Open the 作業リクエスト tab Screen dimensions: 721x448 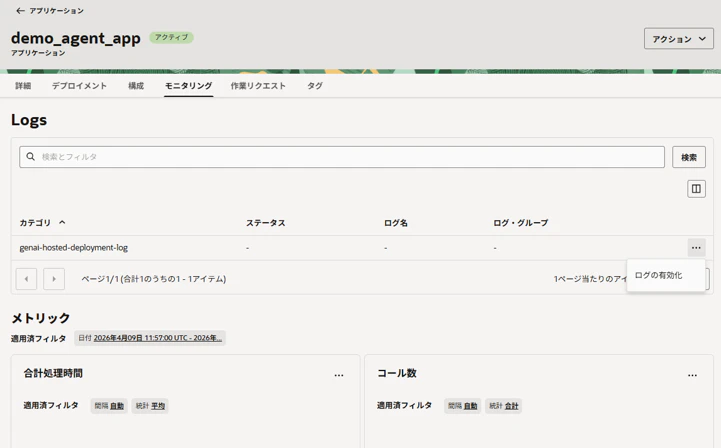click(258, 86)
